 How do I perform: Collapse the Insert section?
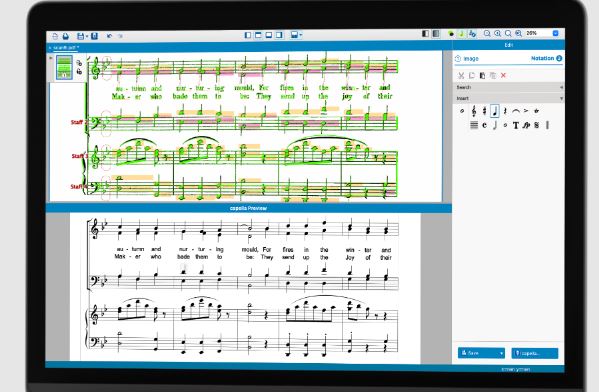pyautogui.click(x=508, y=99)
